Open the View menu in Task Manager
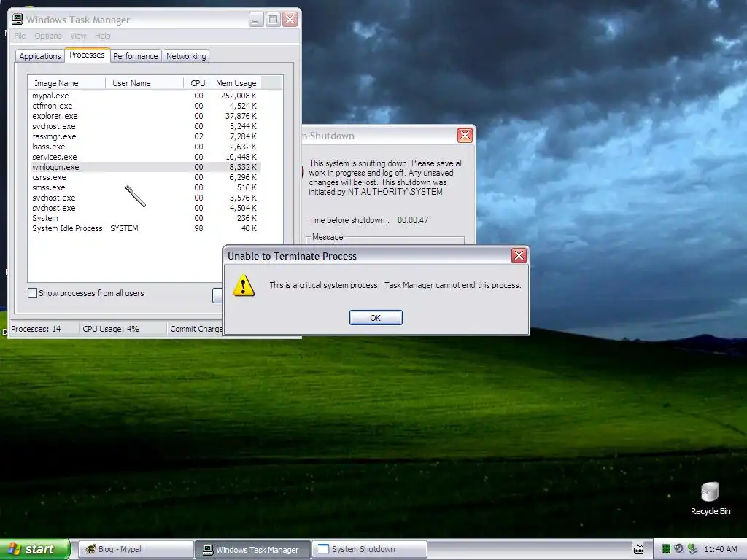Image resolution: width=747 pixels, height=560 pixels. 78,36
